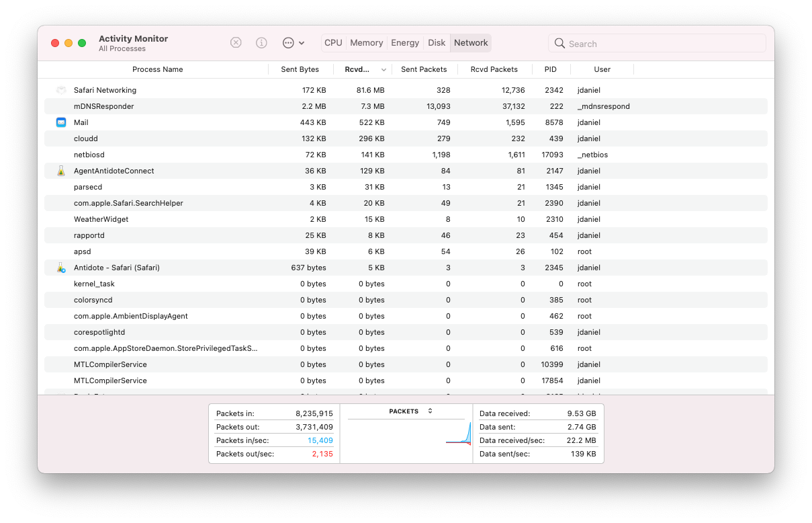Click the magnifying glass search icon
Viewport: 812px width, 523px height.
click(x=559, y=44)
